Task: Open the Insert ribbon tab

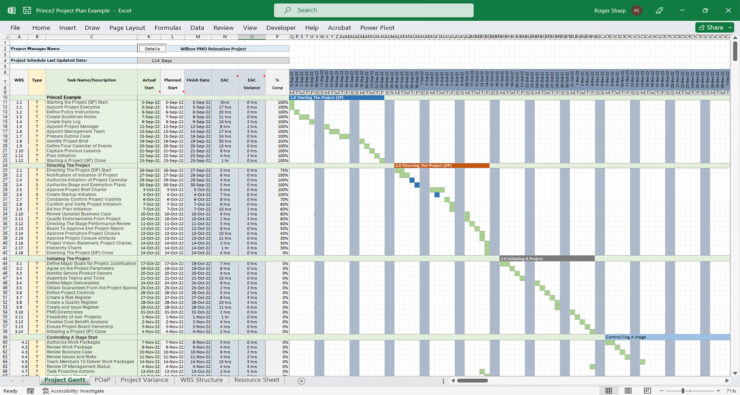Action: [67, 28]
